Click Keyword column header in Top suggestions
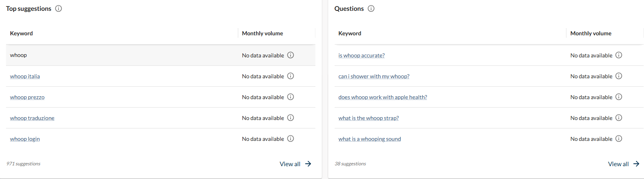The height and width of the screenshot is (179, 644). (x=21, y=33)
